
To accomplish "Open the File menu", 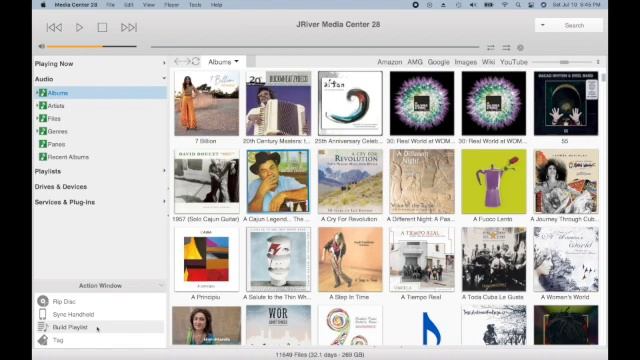I will tap(110, 5).
